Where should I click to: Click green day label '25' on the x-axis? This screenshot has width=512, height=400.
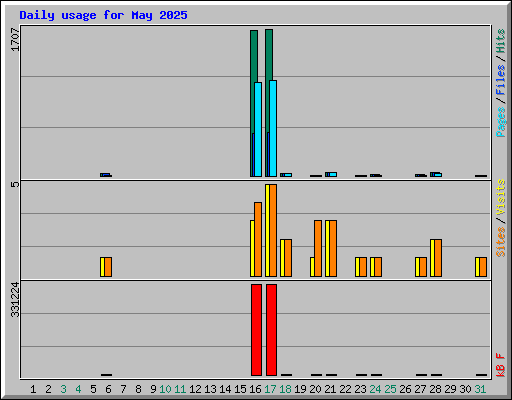click(390, 389)
